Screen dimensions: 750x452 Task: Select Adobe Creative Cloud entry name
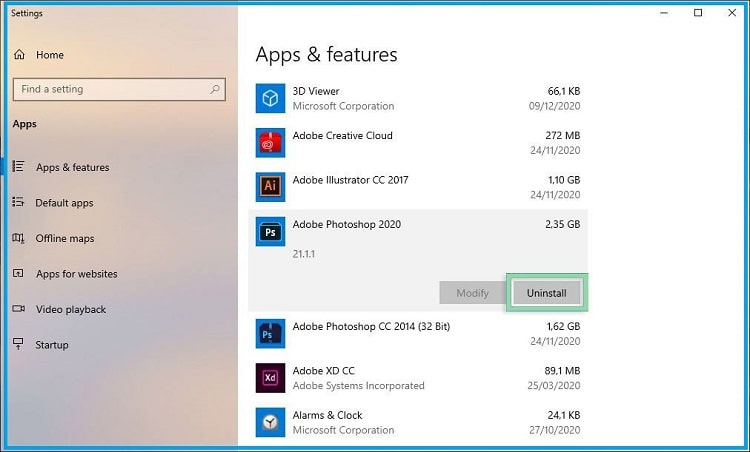click(x=342, y=135)
